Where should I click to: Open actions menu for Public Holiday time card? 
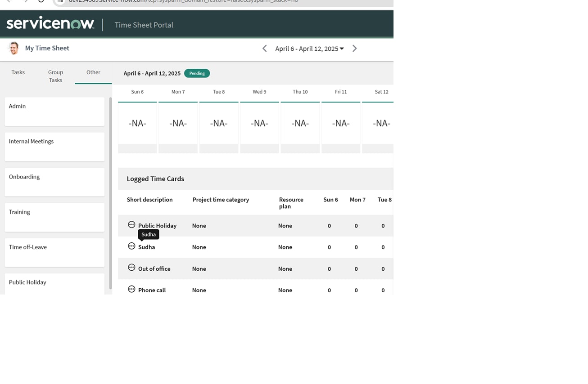(x=131, y=224)
